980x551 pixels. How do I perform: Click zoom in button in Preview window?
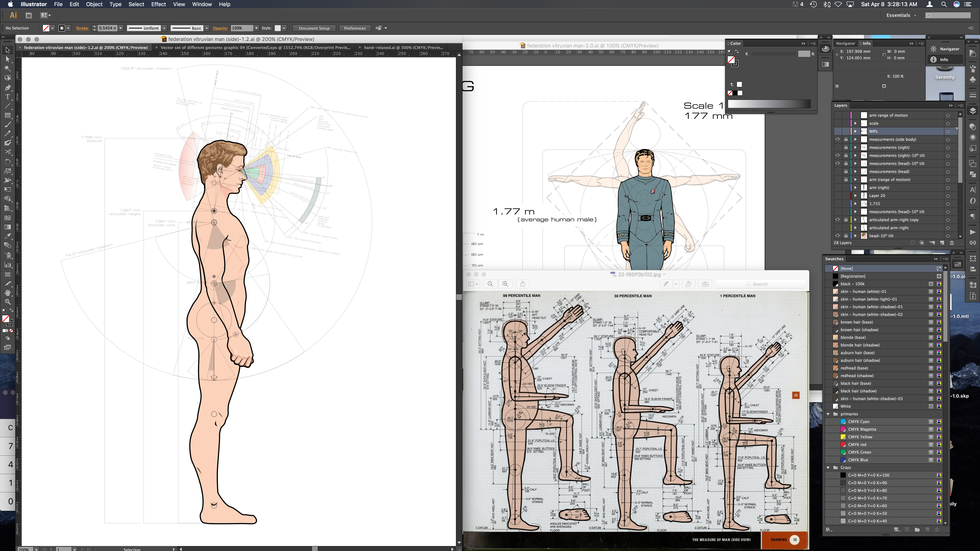coord(505,284)
